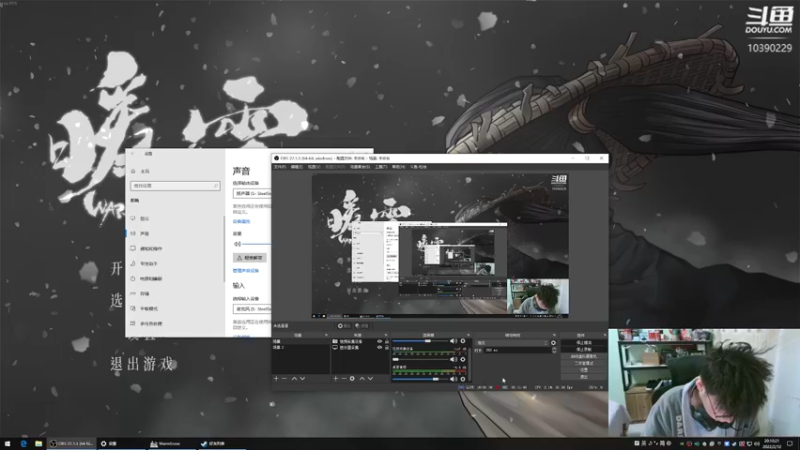
Task: Switch to WarmSnow game on the taskbar
Action: tap(171, 444)
